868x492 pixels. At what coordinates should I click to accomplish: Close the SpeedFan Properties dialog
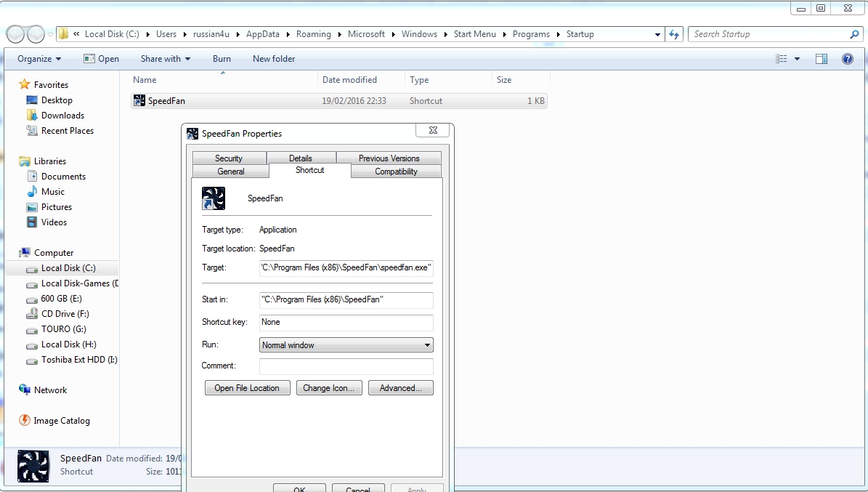pos(434,130)
